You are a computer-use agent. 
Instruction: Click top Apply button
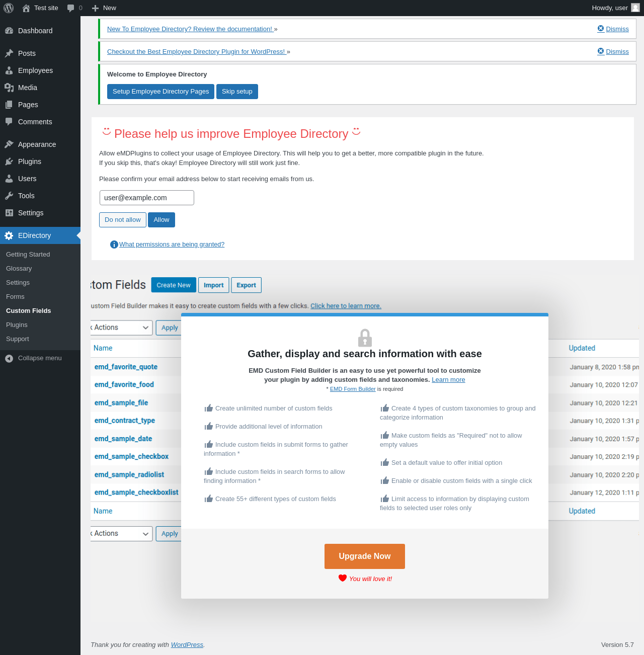tap(170, 327)
